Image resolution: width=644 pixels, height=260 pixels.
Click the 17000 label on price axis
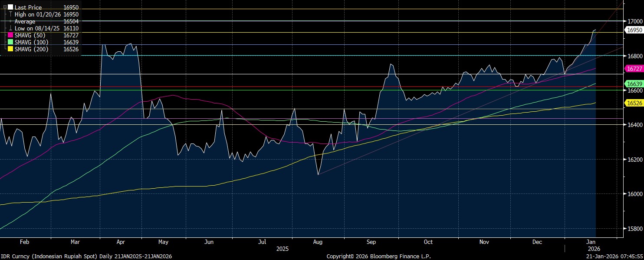633,21
